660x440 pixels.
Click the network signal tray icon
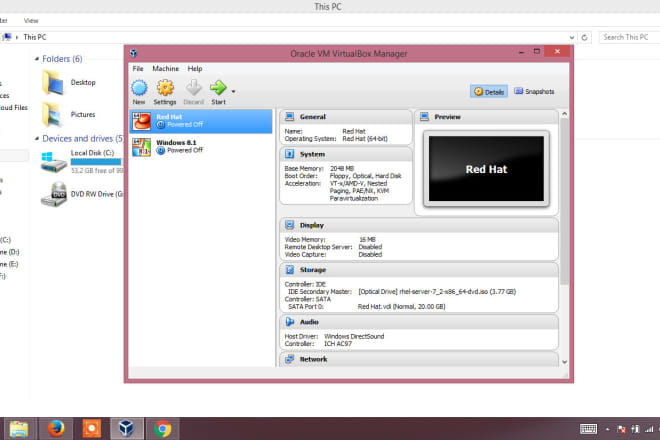pyautogui.click(x=649, y=429)
